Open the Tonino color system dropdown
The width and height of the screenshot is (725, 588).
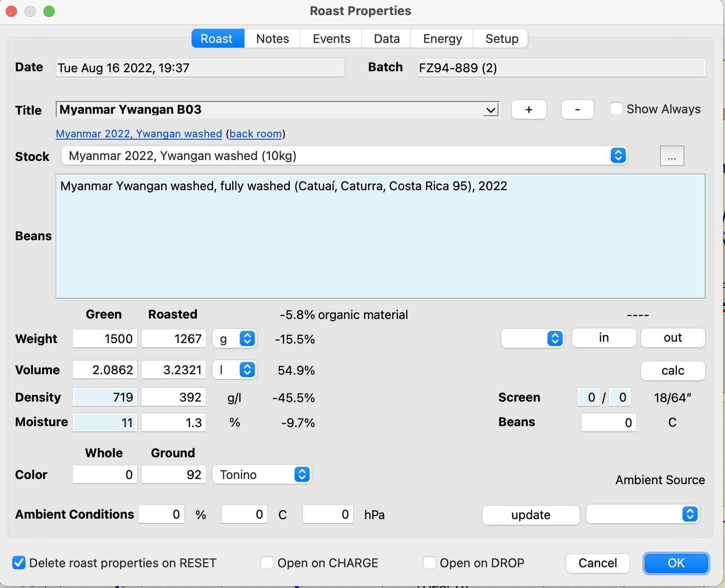coord(302,474)
